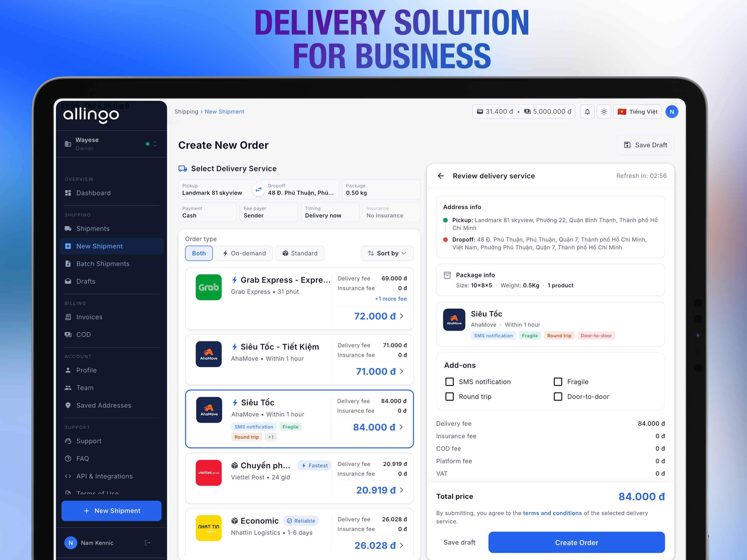
Task: Click the Reliable badge on Economic card
Action: [301, 521]
